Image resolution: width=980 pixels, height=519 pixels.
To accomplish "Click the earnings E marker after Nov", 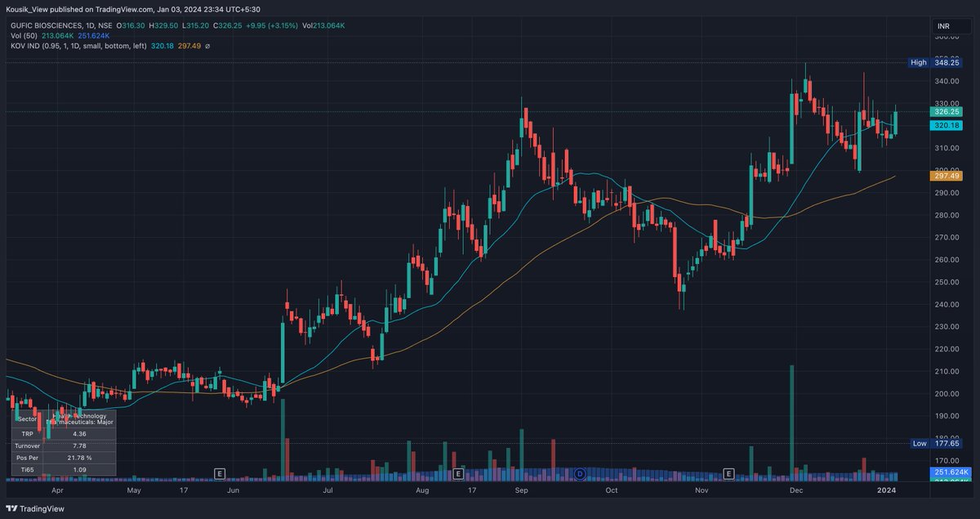I will click(728, 473).
